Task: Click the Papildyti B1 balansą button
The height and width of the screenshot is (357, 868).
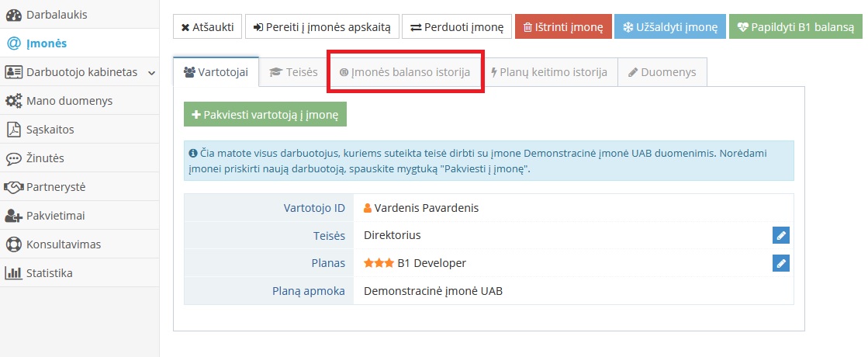Action: pos(795,27)
